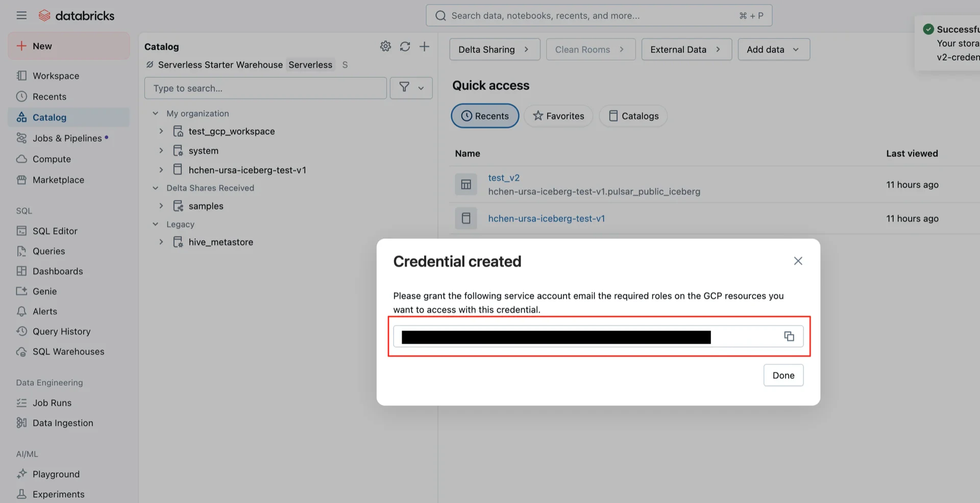Select hive_metastore tree item
980x503 pixels.
[221, 242]
